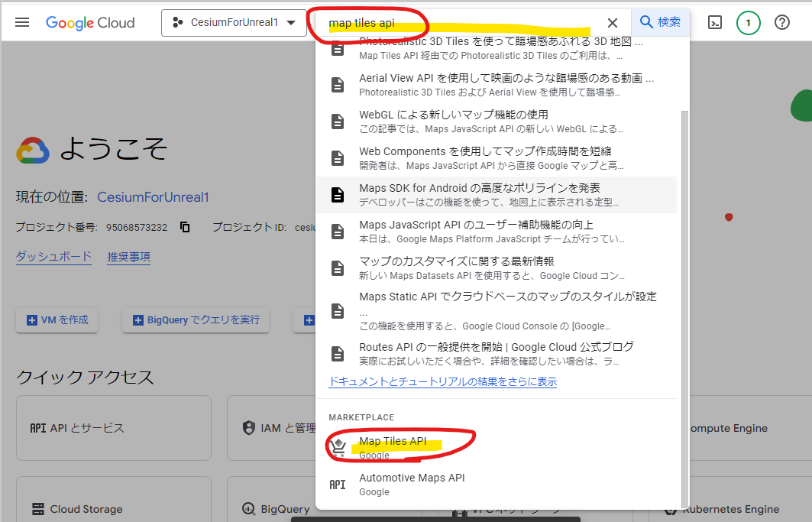812x522 pixels.
Task: Open the 推奨事項 link
Action: [129, 257]
